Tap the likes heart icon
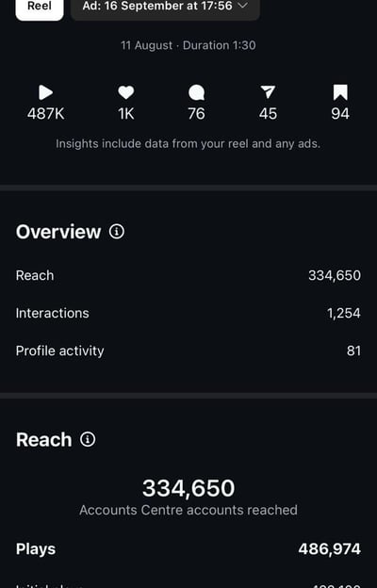377x588 pixels. pyautogui.click(x=126, y=92)
